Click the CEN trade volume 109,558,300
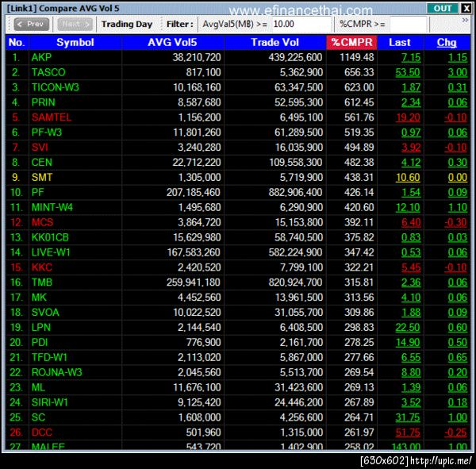The width and height of the screenshot is (476, 469). click(295, 163)
